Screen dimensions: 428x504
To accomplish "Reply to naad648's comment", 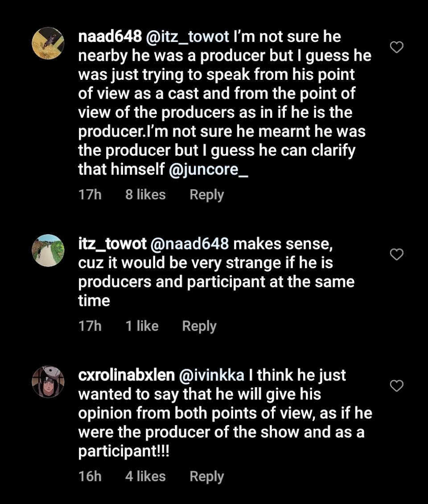I will click(206, 195).
